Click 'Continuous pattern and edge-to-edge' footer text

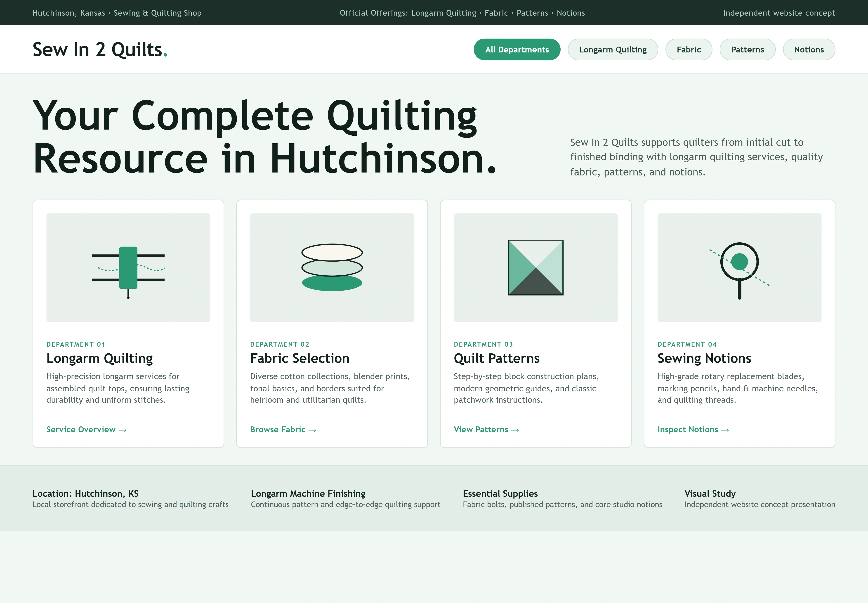click(346, 504)
